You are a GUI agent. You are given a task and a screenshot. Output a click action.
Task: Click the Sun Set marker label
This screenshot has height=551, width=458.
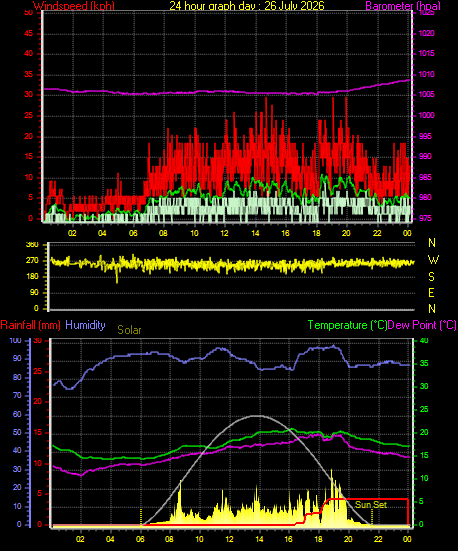(x=370, y=505)
